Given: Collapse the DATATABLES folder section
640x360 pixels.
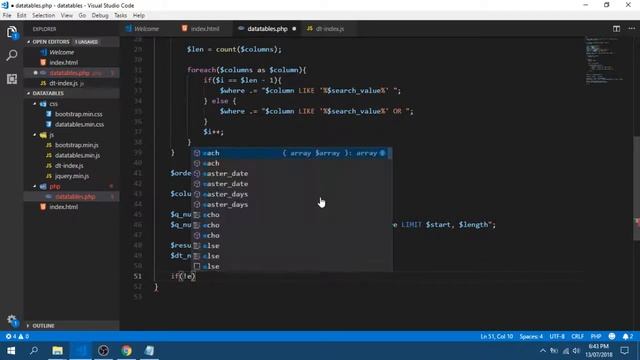Looking at the screenshot, I should 71,93.
